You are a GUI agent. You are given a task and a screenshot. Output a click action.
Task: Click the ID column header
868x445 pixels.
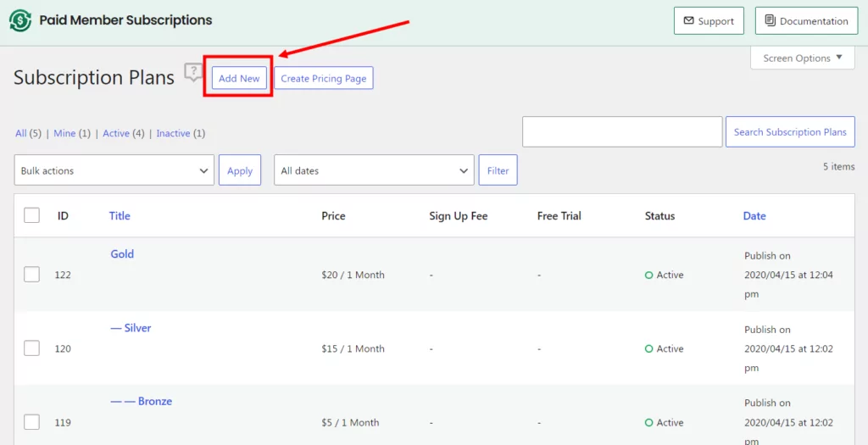[63, 216]
